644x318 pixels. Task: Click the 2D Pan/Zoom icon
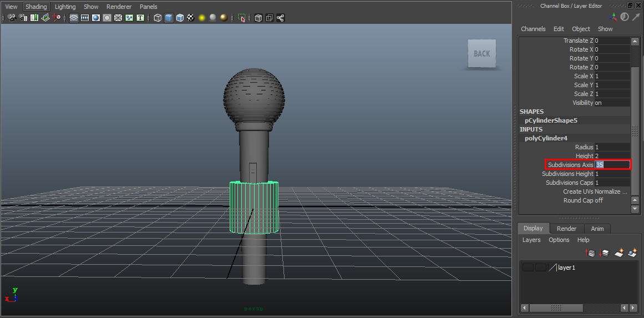coord(57,18)
